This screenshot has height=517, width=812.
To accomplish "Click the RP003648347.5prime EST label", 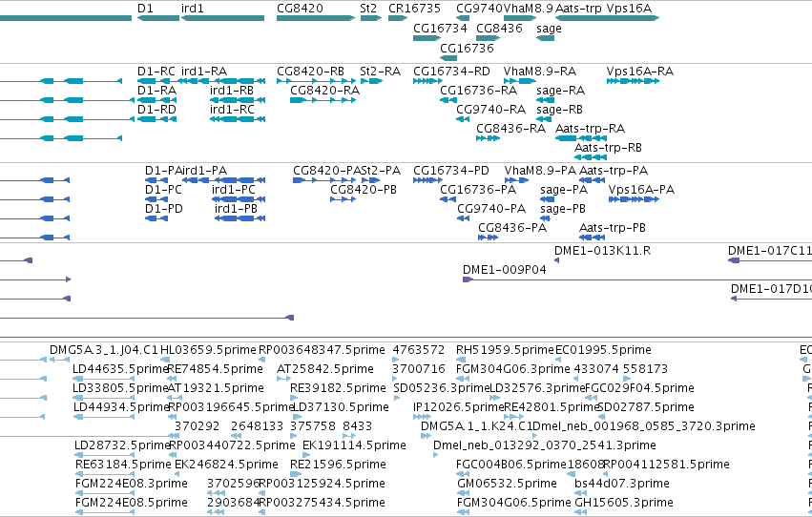I will point(322,350).
